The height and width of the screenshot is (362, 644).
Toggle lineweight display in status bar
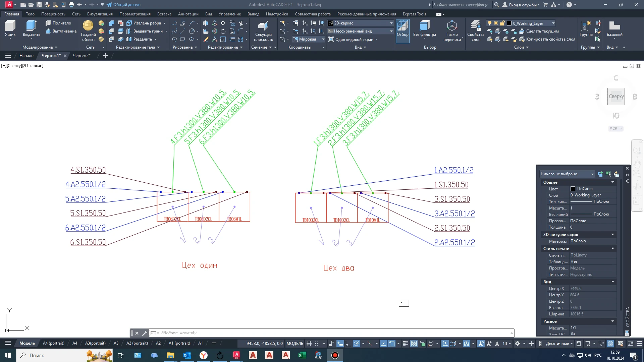point(405,344)
